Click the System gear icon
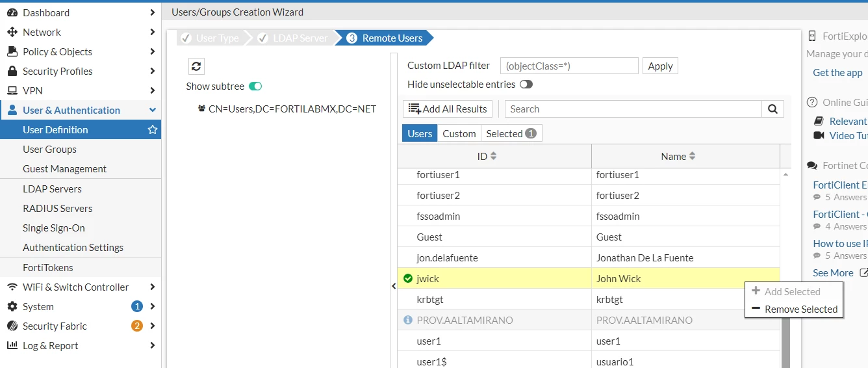 pos(12,306)
